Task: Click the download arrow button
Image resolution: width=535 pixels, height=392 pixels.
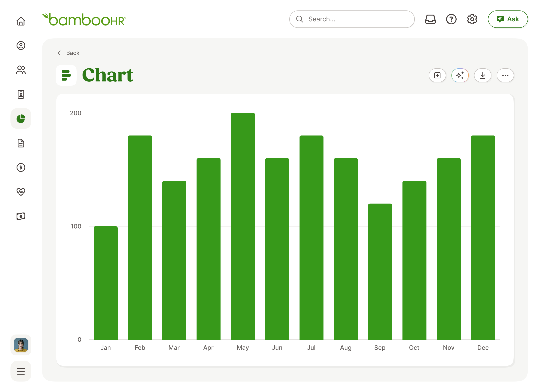Action: click(483, 75)
